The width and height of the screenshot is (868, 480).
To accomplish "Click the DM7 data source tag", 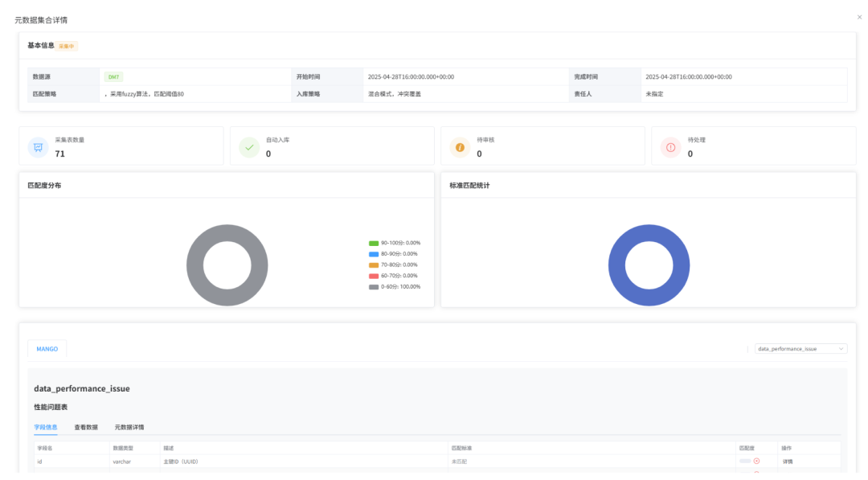I will [x=113, y=77].
